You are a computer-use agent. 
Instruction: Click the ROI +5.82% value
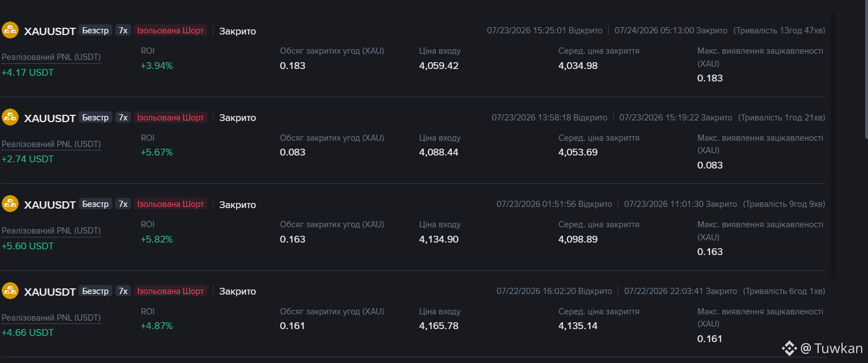click(x=156, y=239)
